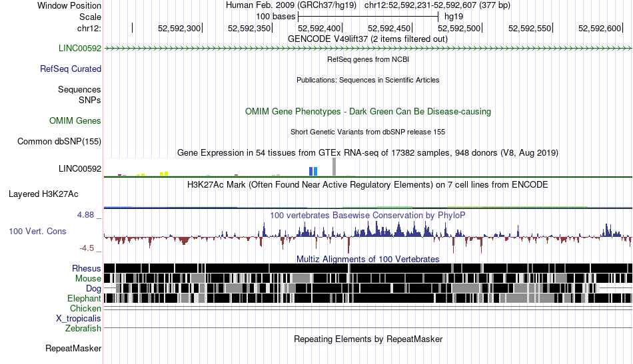Click the Zebrafish alignment row label
This screenshot has height=364, width=633.
pos(83,329)
